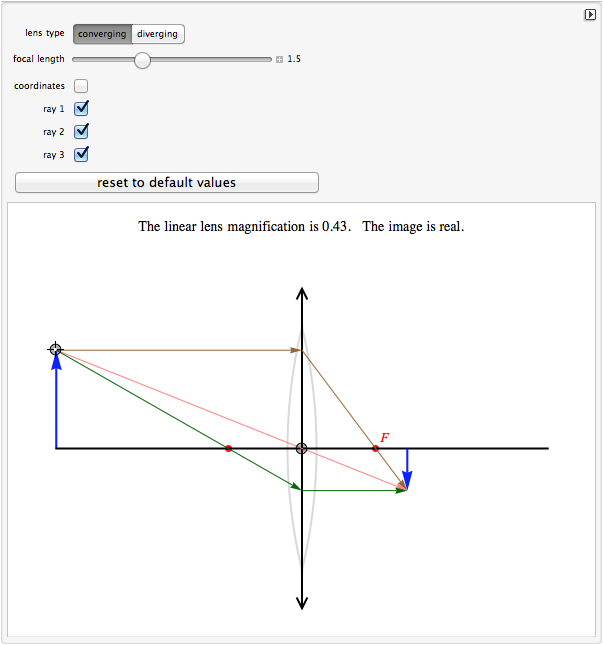Click reset to default values button
This screenshot has height=645, width=603.
point(167,183)
